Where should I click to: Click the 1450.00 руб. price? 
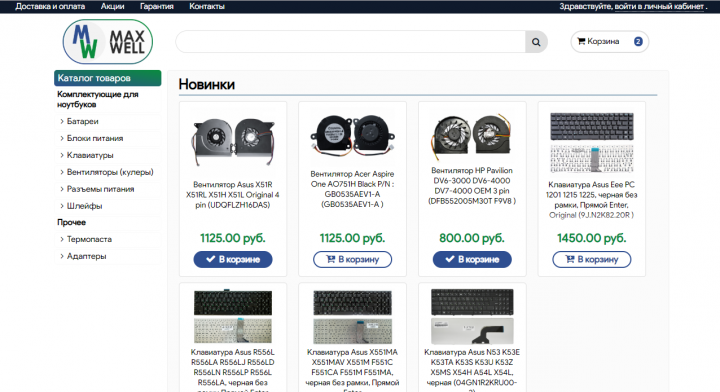pyautogui.click(x=591, y=238)
